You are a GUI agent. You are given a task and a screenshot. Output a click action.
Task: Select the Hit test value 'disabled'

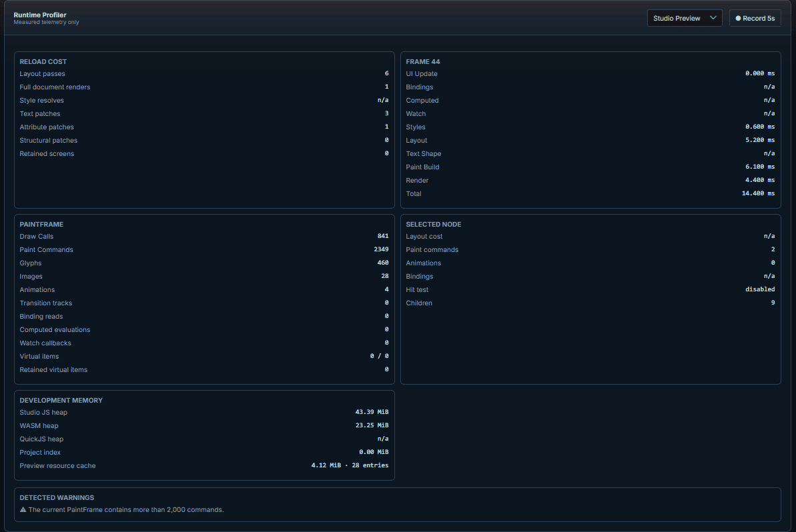(760, 289)
